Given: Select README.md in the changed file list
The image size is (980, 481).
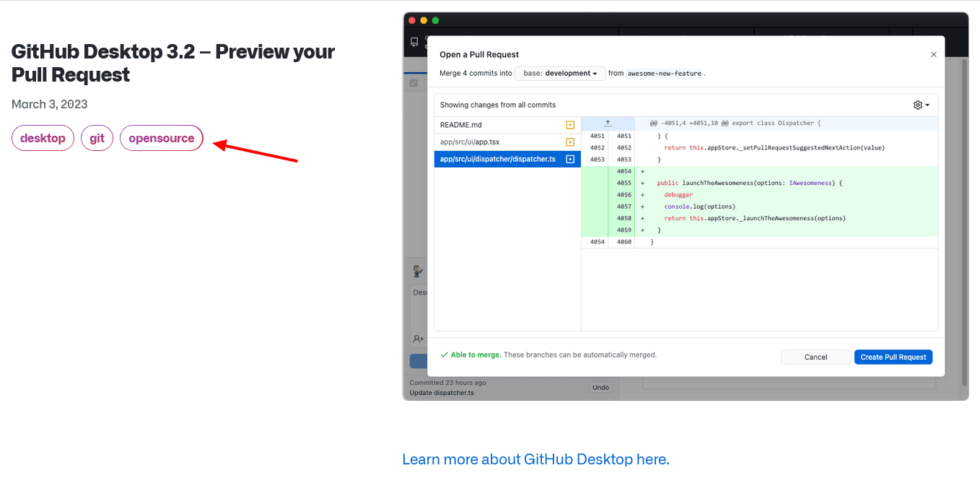Looking at the screenshot, I should coord(498,125).
